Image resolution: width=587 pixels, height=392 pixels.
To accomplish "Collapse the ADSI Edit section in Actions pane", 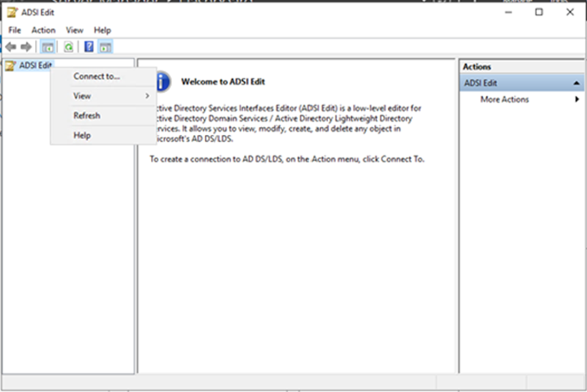I will [576, 83].
